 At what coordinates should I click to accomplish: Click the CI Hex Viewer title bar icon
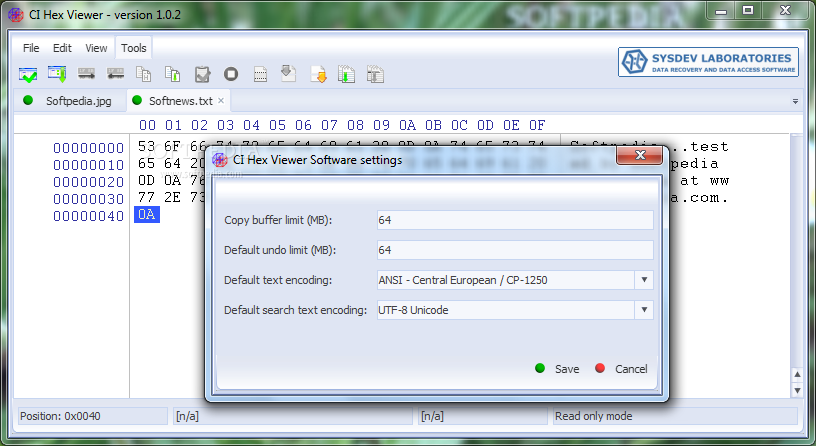click(16, 15)
